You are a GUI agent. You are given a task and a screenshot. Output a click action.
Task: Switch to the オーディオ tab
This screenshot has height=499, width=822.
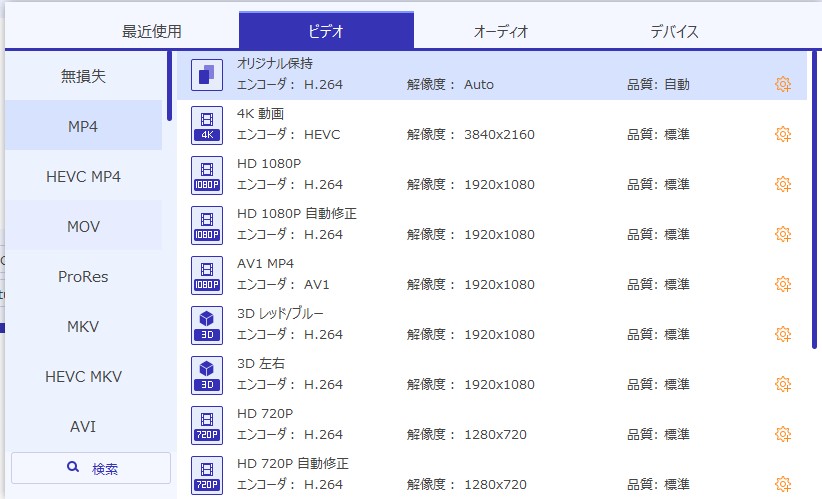click(x=501, y=31)
